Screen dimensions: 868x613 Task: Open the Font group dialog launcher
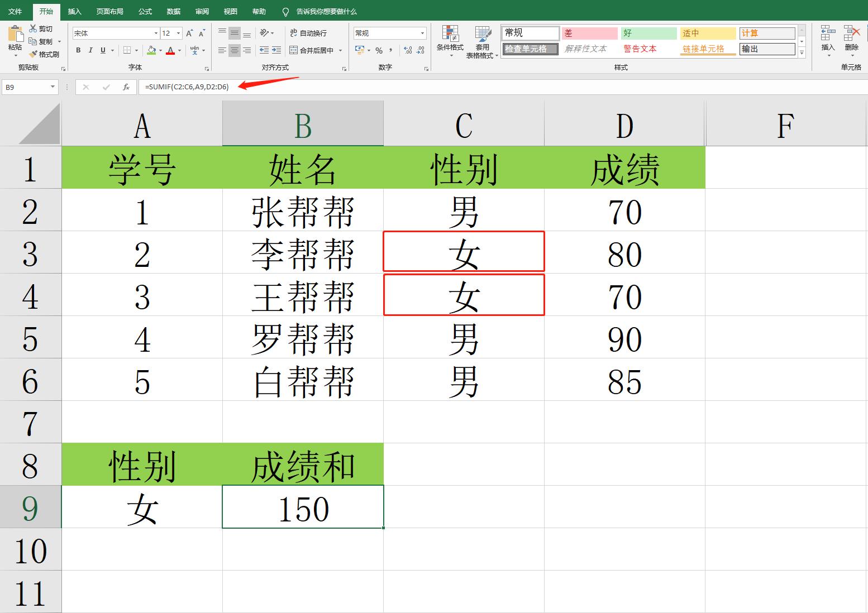click(x=207, y=69)
